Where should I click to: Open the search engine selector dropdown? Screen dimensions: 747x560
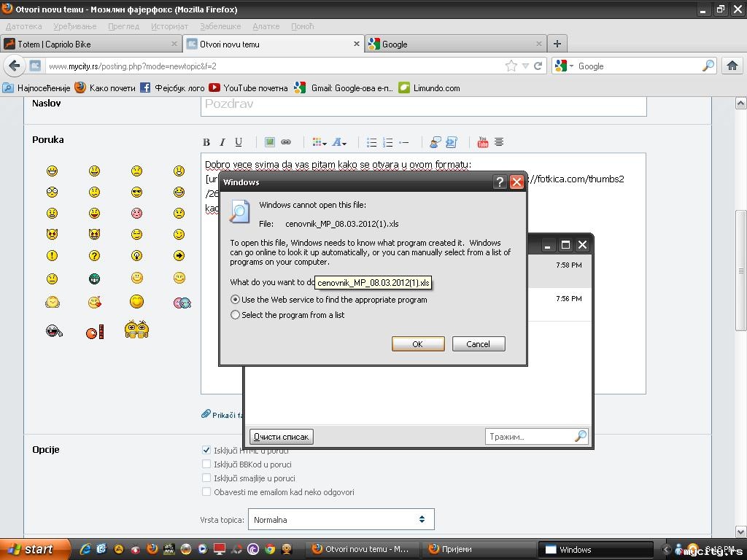coord(565,66)
